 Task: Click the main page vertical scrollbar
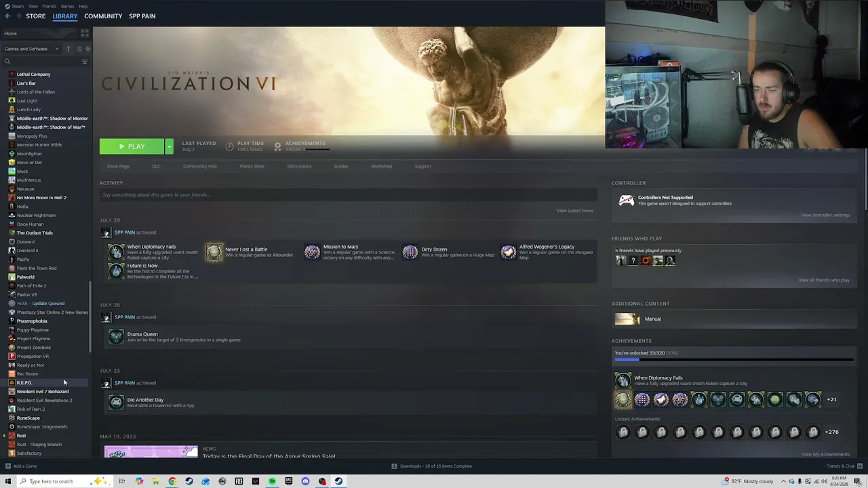[865, 180]
